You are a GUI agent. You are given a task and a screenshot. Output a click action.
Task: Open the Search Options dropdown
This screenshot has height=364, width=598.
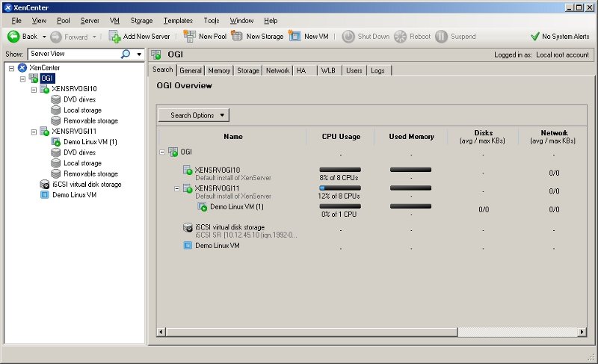pos(194,115)
